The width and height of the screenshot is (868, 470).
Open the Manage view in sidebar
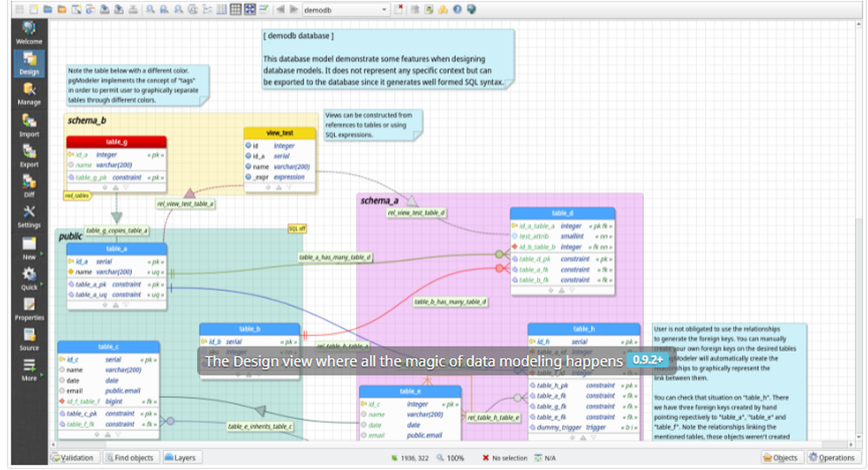(x=30, y=94)
